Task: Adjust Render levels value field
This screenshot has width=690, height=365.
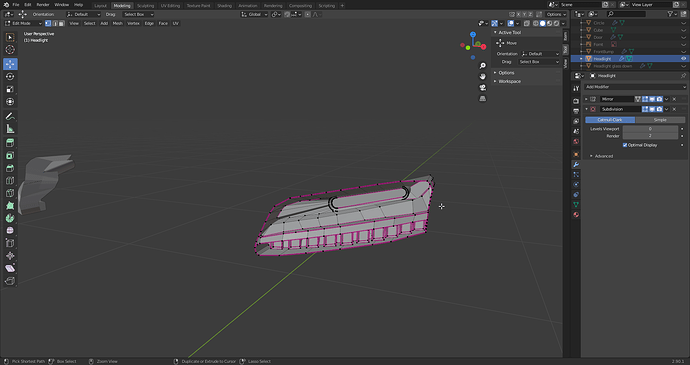Action: (x=650, y=136)
